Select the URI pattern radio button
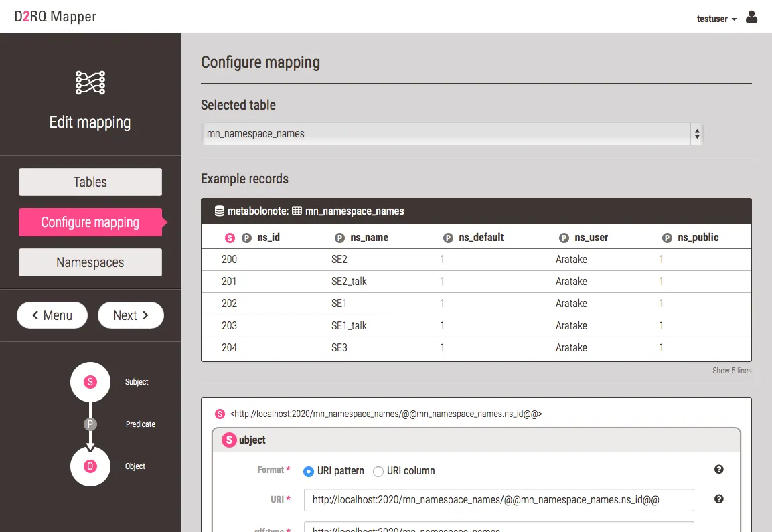This screenshot has width=772, height=532. coord(309,472)
